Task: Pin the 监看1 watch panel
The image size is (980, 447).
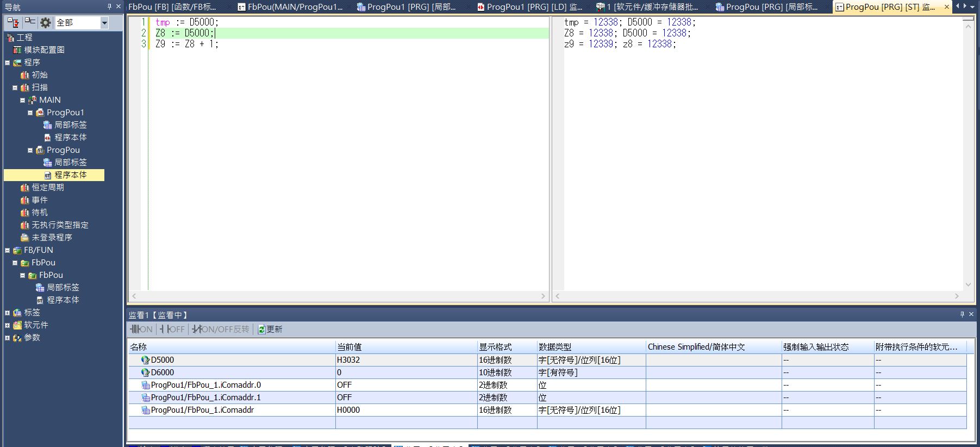Action: (962, 314)
